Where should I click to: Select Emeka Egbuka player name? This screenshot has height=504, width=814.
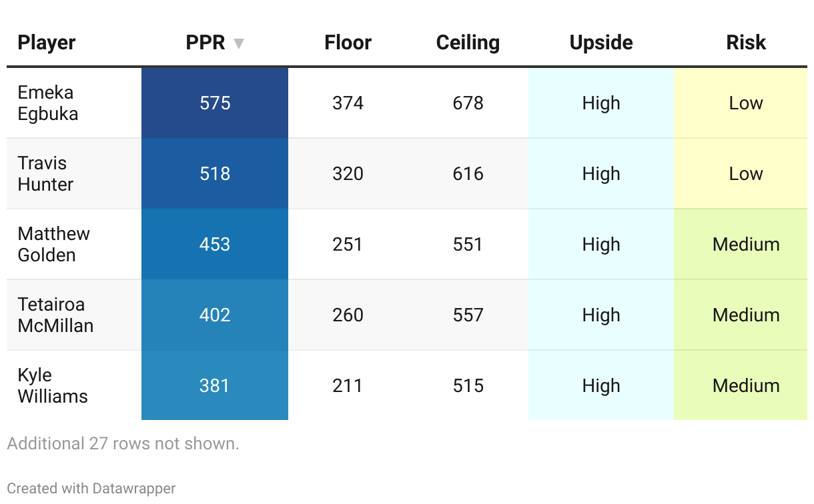(x=48, y=103)
